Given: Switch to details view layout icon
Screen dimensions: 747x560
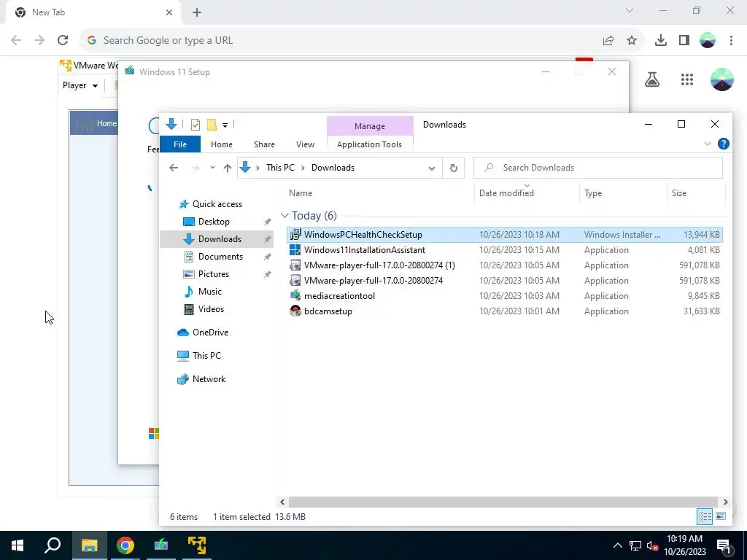Looking at the screenshot, I should [x=705, y=517].
